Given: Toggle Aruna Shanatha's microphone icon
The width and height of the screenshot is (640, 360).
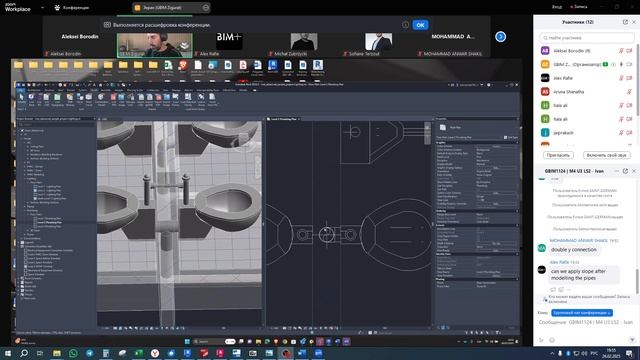Looking at the screenshot, I should click(x=629, y=92).
